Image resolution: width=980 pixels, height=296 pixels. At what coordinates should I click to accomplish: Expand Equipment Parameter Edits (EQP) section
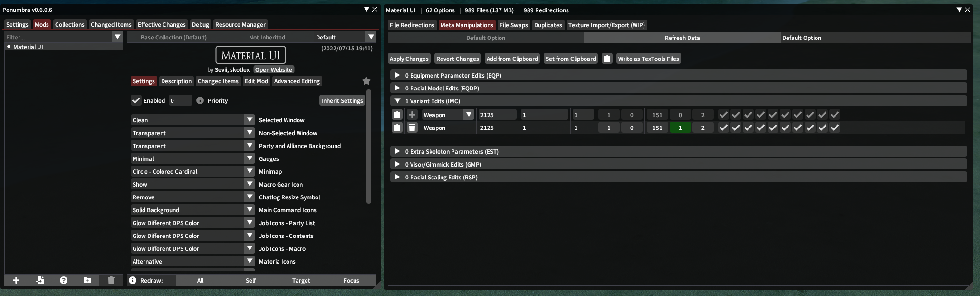point(678,75)
